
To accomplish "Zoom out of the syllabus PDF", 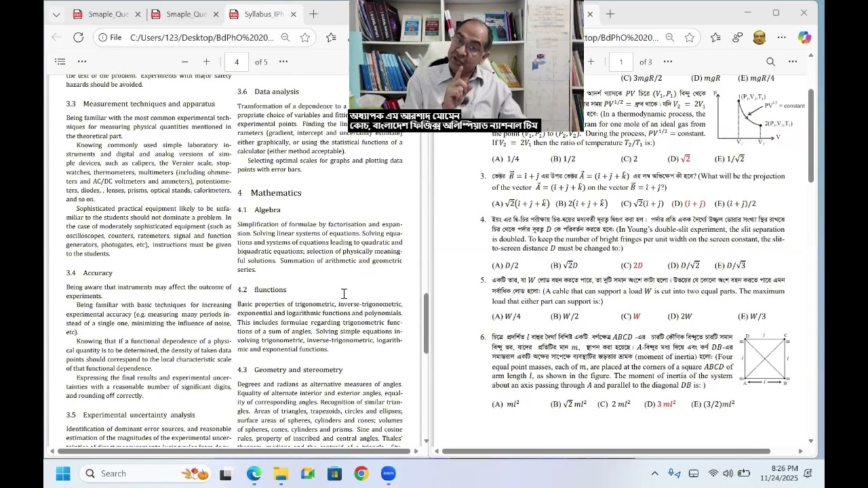I will 184,62.
